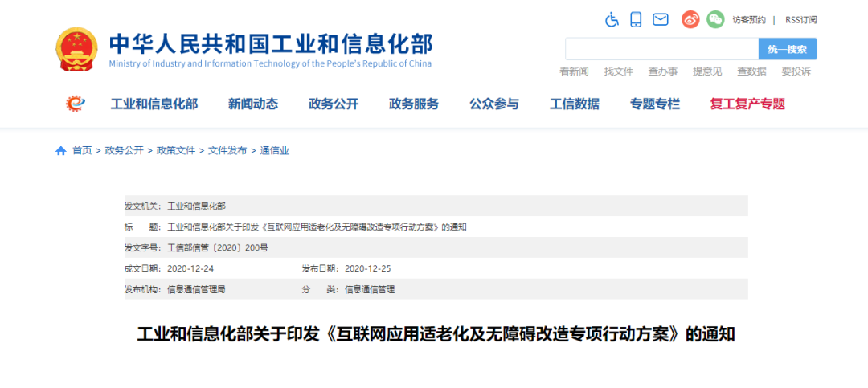
Task: Open the mobile version phone icon
Action: pos(636,20)
